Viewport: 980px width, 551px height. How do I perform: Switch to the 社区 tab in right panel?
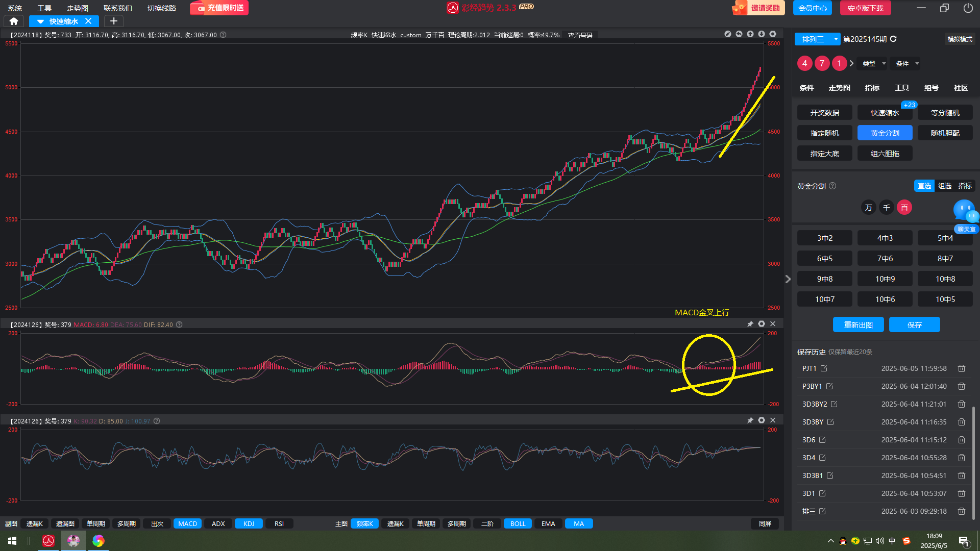(x=961, y=88)
